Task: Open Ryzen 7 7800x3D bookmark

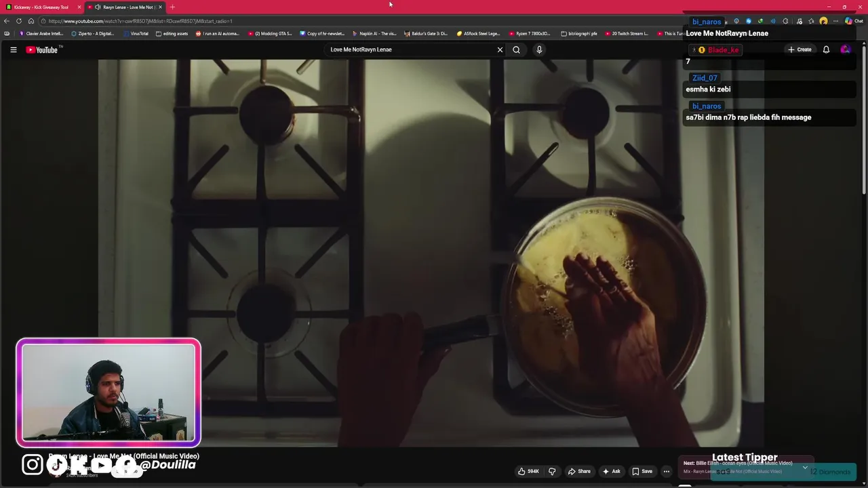Action: [x=530, y=33]
